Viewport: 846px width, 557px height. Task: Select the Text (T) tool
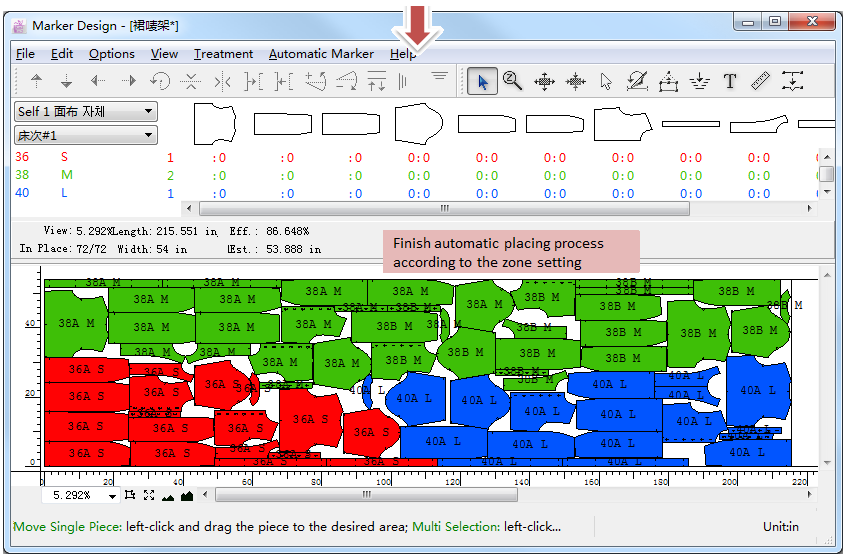tap(730, 82)
